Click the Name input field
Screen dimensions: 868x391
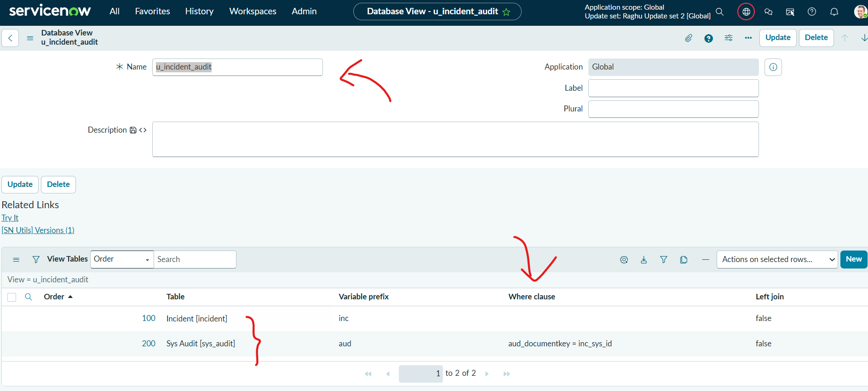coord(237,67)
